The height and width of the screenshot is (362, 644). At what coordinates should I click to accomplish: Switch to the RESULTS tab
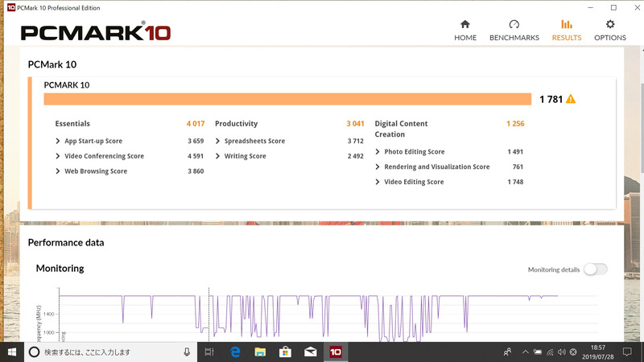coord(567,31)
